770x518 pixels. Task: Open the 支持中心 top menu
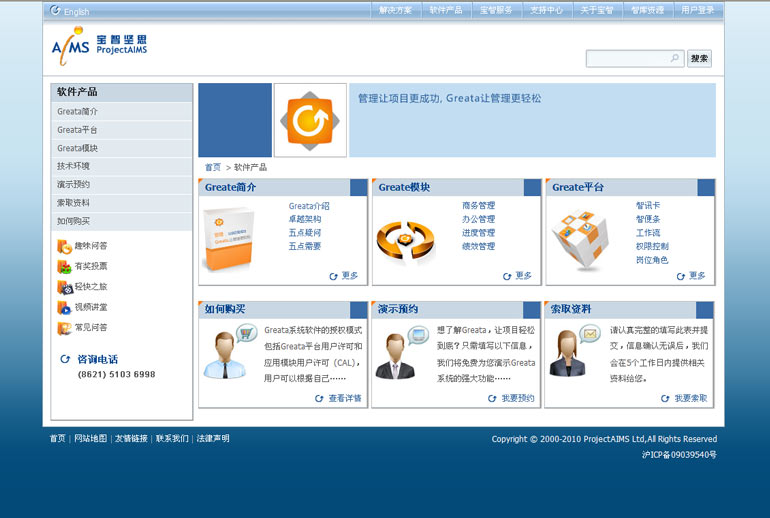click(x=547, y=10)
